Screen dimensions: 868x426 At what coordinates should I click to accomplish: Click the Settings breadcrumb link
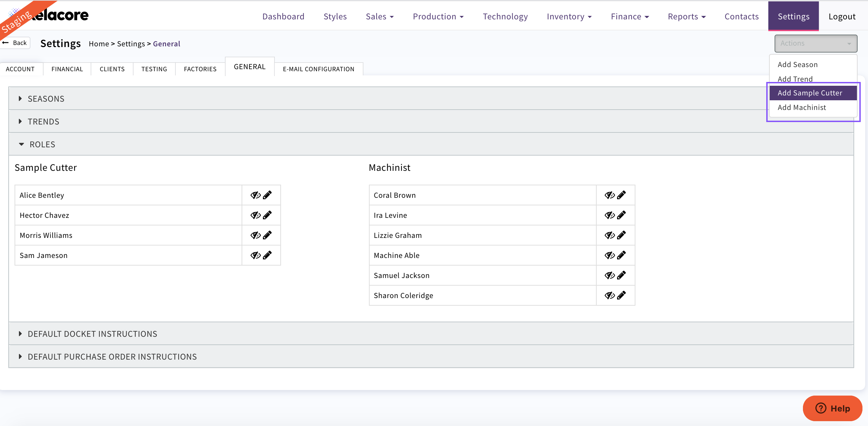coord(131,44)
